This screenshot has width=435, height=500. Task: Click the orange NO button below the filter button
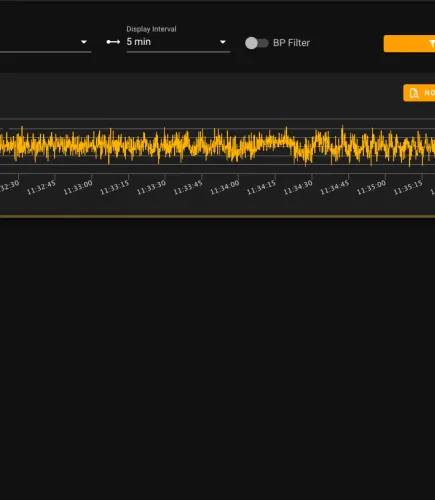pyautogui.click(x=419, y=93)
